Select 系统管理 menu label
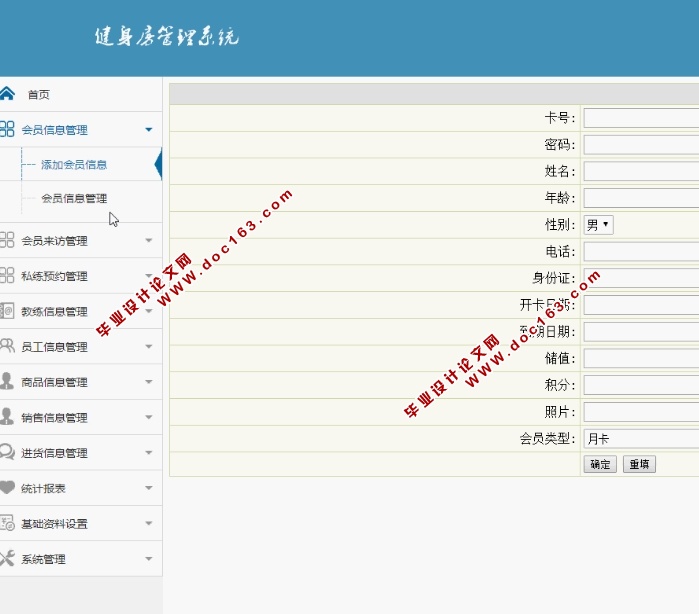Screen dimensions: 699x614 tap(43, 559)
